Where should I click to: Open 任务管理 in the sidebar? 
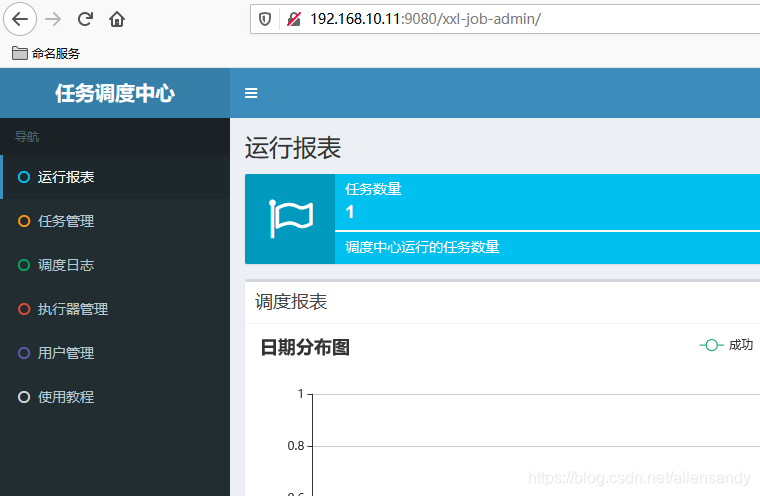point(115,221)
